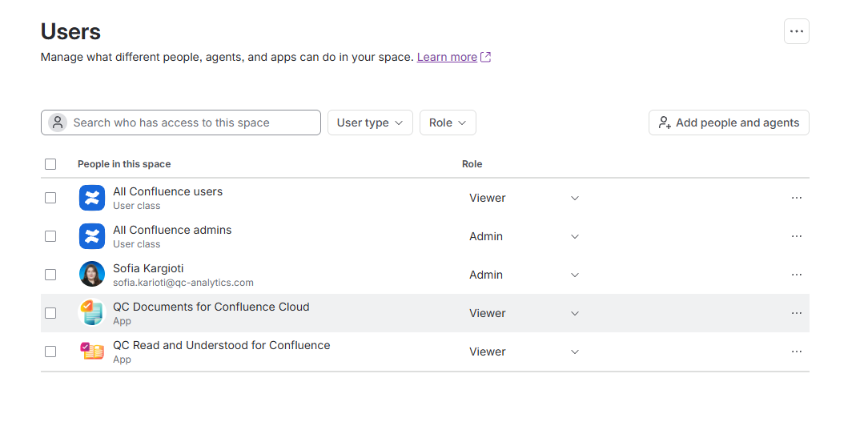Open more actions for Sofia Kargioti row
868x438 pixels.
pos(796,275)
